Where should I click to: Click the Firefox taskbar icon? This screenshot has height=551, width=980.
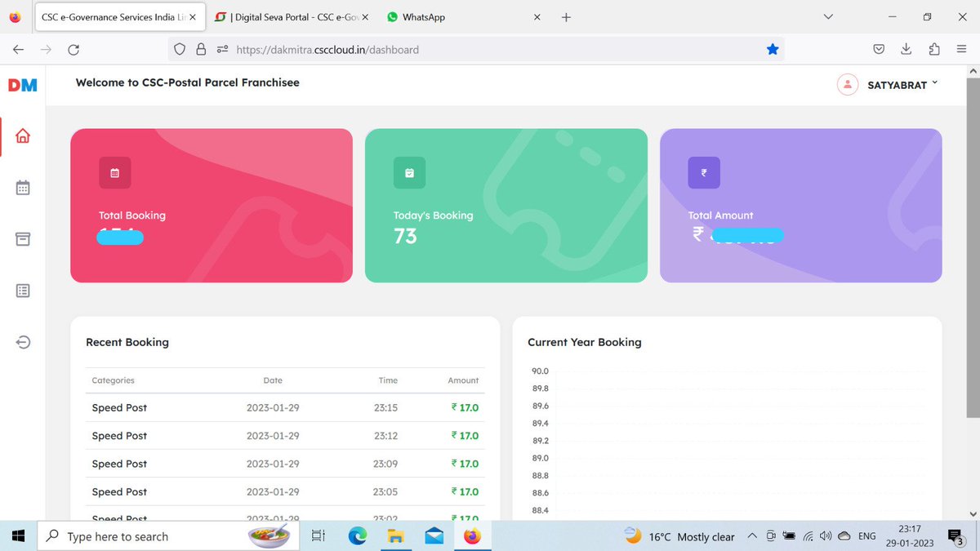point(472,536)
